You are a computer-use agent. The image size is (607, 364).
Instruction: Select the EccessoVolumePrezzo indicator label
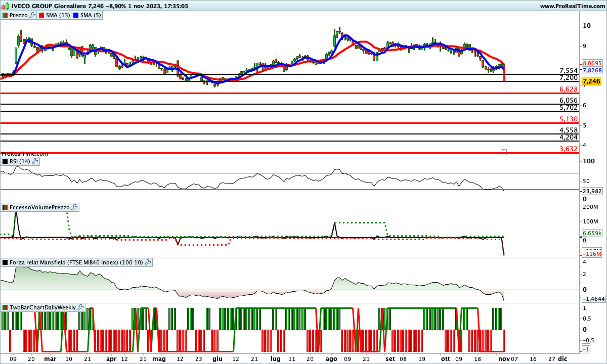pos(39,207)
